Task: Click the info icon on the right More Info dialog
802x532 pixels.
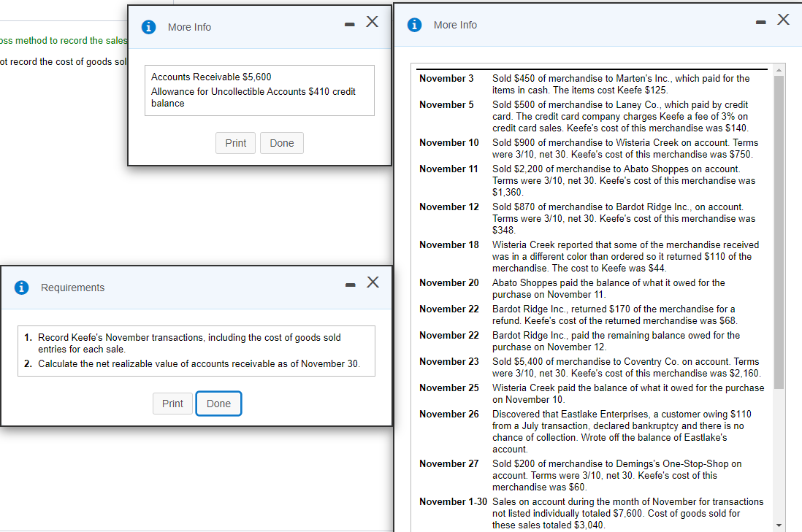Action: 414,25
